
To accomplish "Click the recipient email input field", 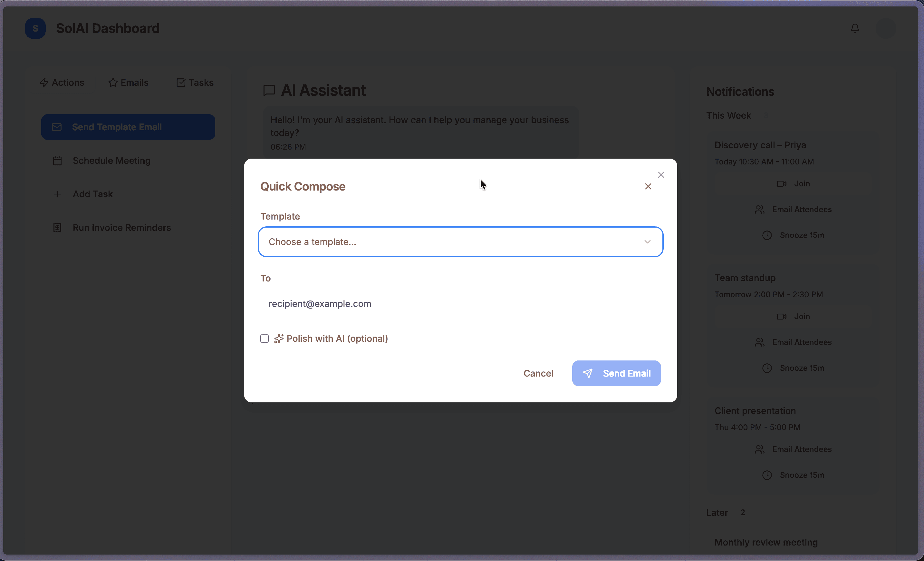I will (x=460, y=304).
